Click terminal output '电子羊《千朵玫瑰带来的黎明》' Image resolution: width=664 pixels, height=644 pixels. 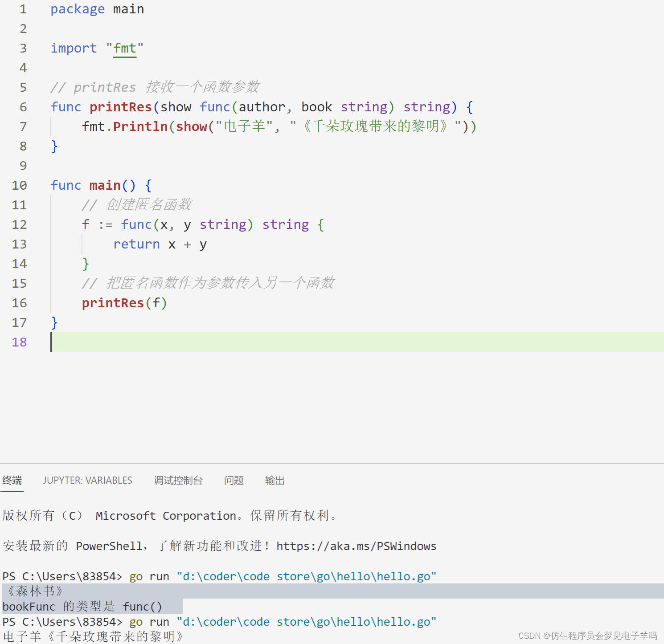[x=93, y=636]
